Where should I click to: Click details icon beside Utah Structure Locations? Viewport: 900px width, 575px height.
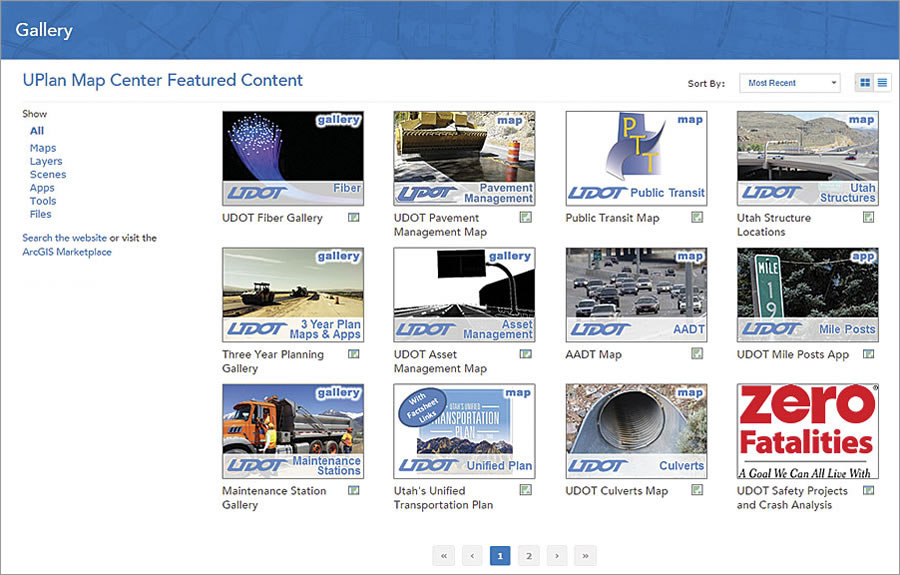point(868,217)
